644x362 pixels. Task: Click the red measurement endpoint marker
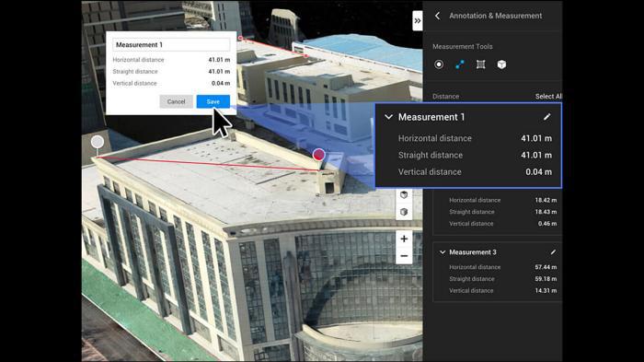point(318,155)
